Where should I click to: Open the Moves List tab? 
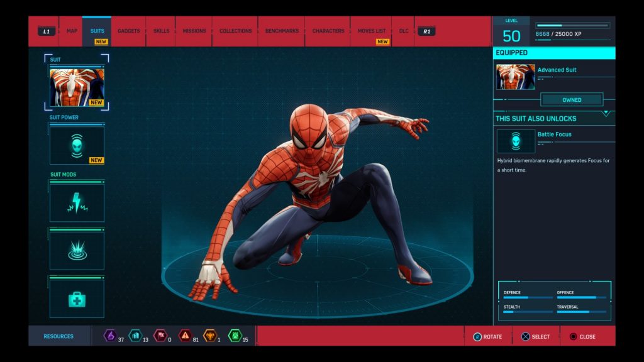[x=371, y=31]
